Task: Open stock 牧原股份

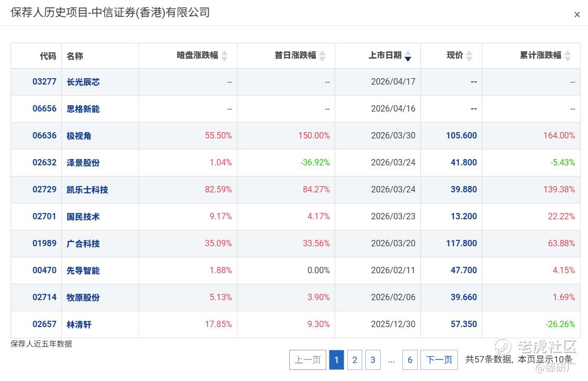Action: click(83, 298)
